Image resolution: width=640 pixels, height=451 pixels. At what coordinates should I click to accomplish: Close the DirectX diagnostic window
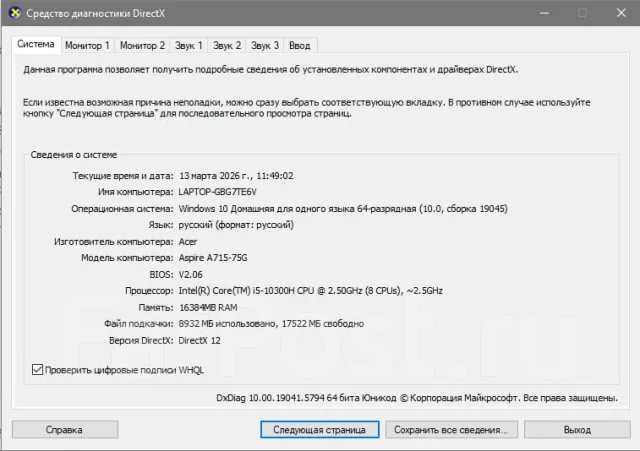coord(621,13)
